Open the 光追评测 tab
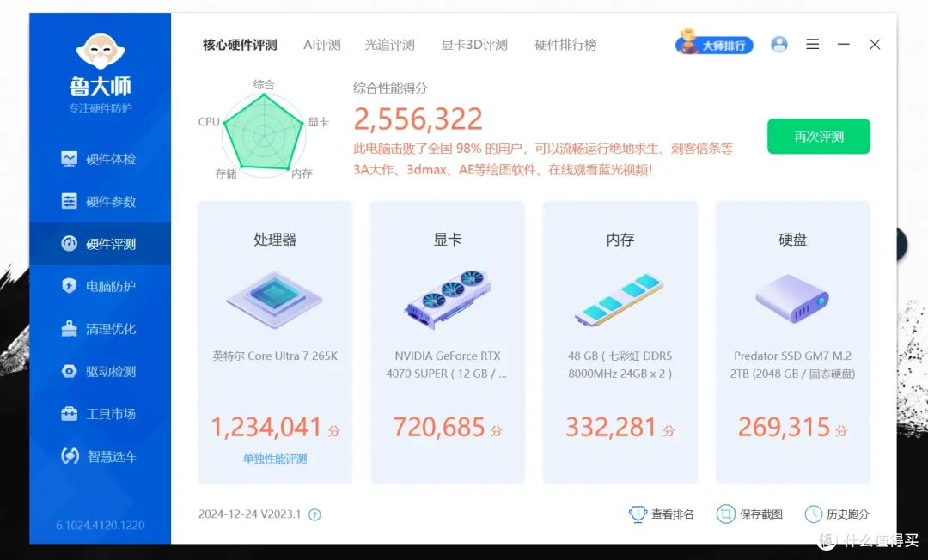928x560 pixels. coord(389,45)
